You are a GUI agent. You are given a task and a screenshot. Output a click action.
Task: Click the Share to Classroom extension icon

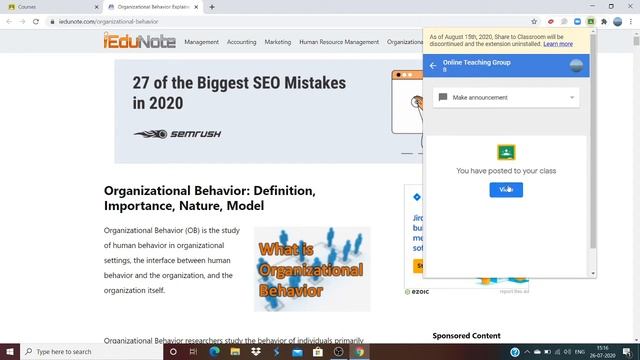pyautogui.click(x=591, y=22)
